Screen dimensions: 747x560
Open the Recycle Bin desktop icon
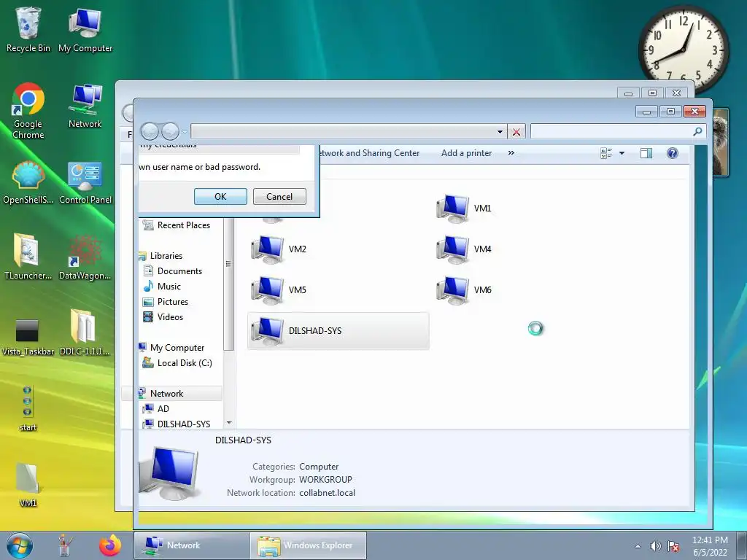coord(28,29)
